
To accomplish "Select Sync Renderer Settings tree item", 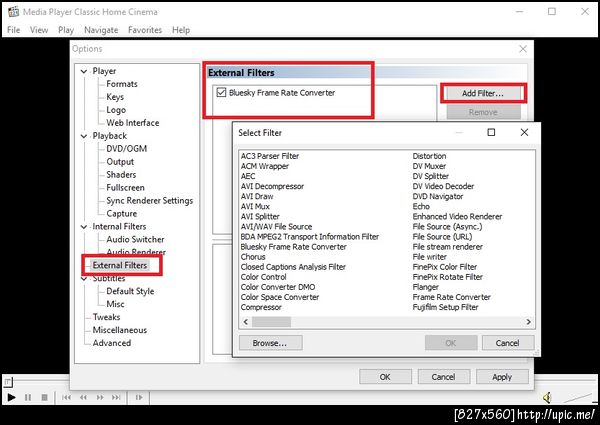I will point(150,201).
